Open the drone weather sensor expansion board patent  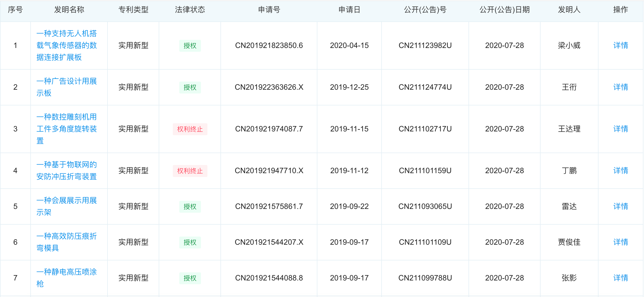coord(67,45)
